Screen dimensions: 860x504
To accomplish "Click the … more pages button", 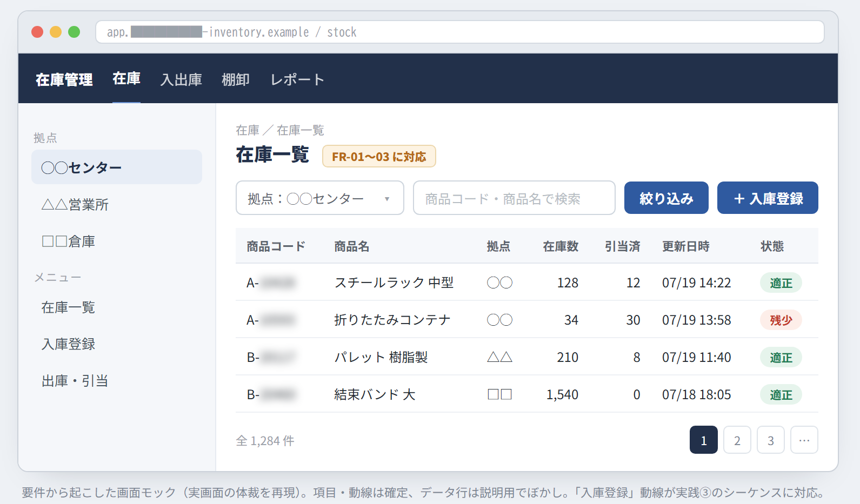I will [804, 440].
